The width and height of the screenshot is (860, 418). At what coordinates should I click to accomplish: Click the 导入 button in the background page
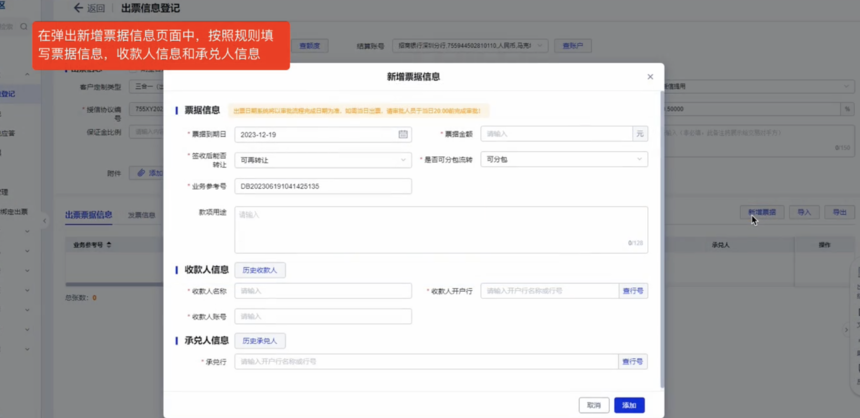pos(804,212)
